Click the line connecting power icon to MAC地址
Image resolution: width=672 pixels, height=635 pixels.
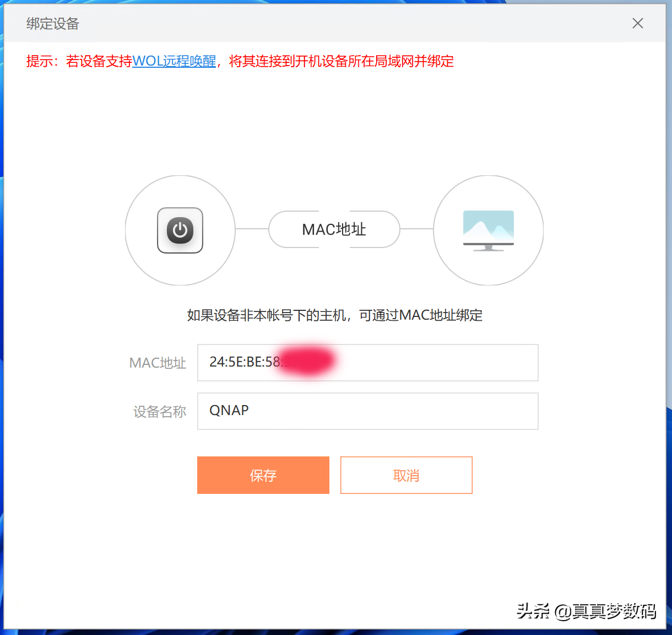tap(252, 229)
